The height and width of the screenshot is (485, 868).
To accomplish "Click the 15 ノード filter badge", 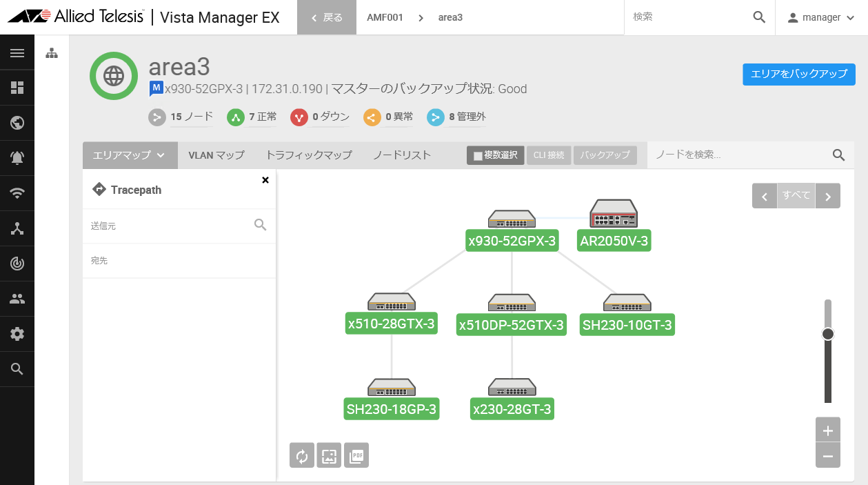I will (x=181, y=117).
